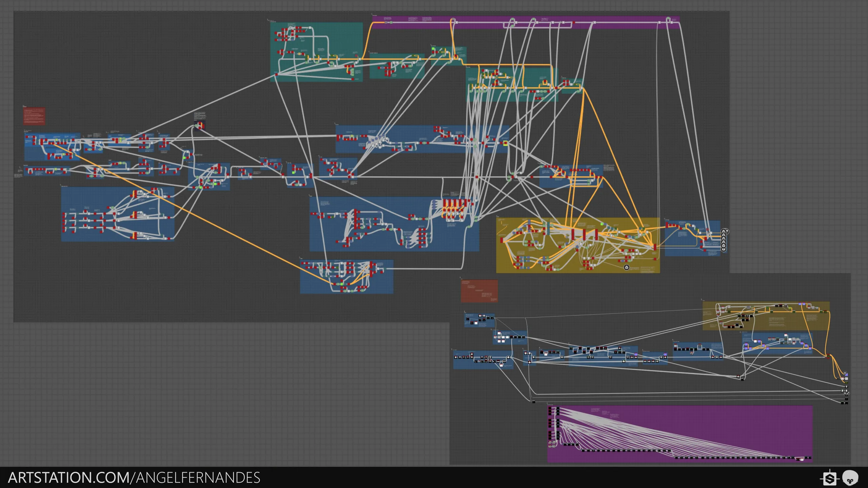Image resolution: width=868 pixels, height=488 pixels.
Task: Select the blue frame beneath the olive-yellow frame
Action: click(777, 343)
